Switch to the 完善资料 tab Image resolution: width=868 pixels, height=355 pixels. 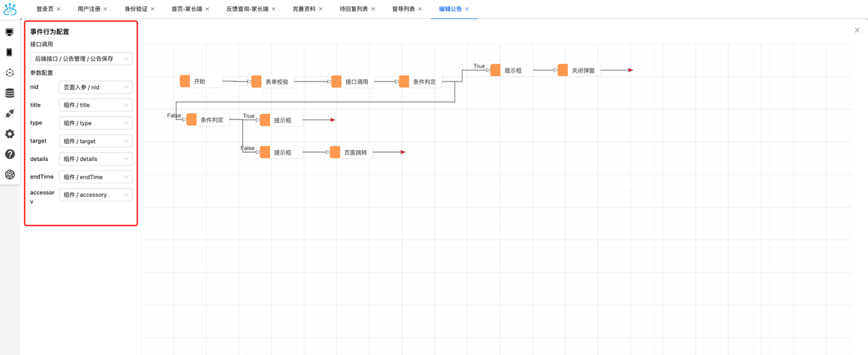[x=304, y=10]
